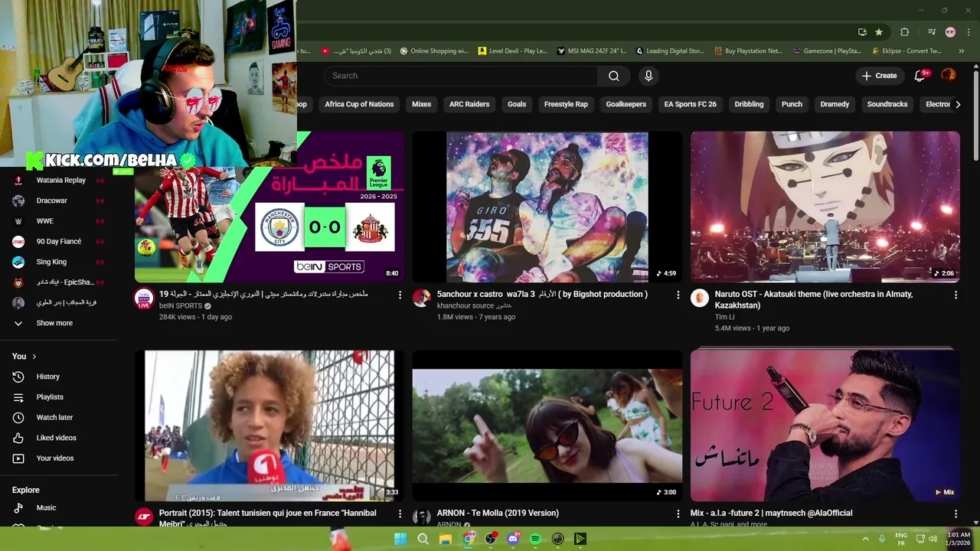Open options menu for Hannibal Mejbri portrait video
980x551 pixels.
point(400,514)
